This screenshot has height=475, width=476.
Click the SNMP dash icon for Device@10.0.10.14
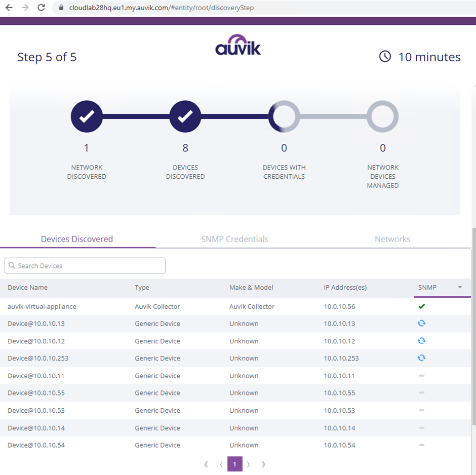422,428
